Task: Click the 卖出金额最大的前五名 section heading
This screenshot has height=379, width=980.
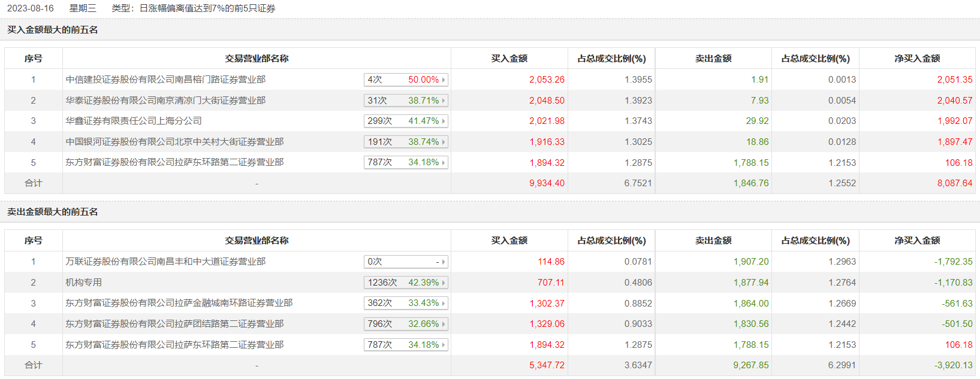Action: coord(53,212)
